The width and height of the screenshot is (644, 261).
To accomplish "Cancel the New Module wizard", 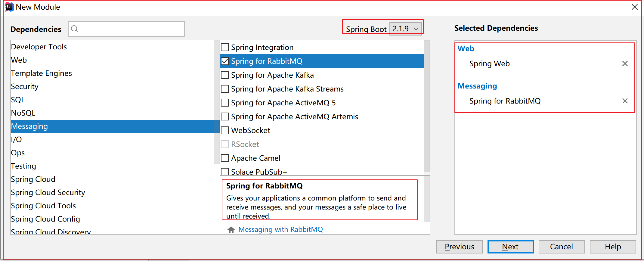I will tap(562, 247).
